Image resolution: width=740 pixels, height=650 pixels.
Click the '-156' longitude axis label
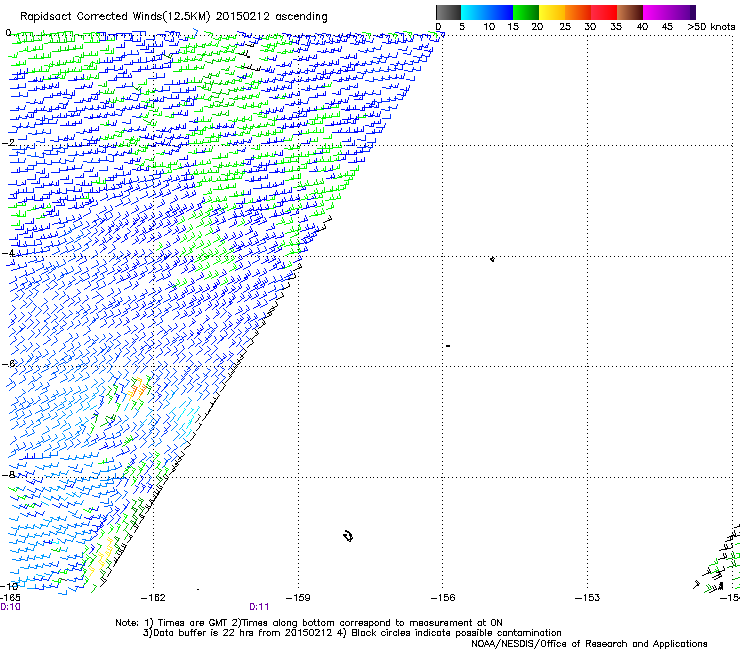pos(443,598)
